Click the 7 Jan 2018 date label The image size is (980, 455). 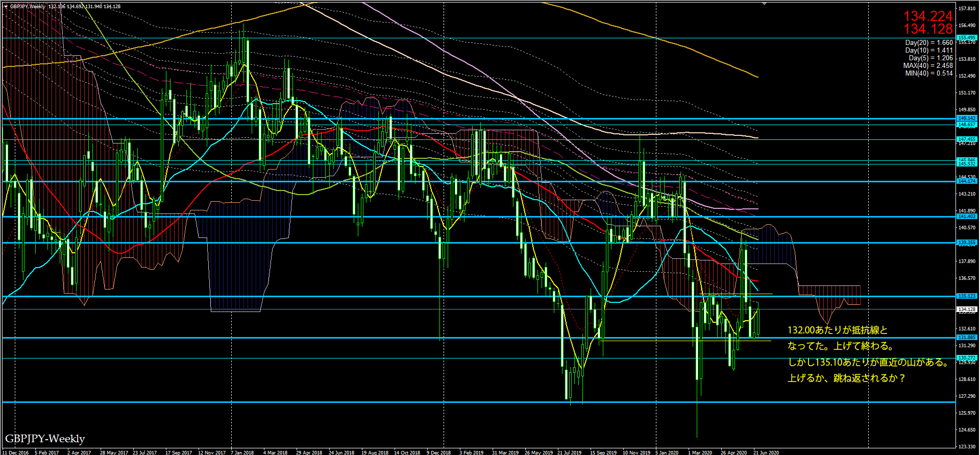point(242,452)
